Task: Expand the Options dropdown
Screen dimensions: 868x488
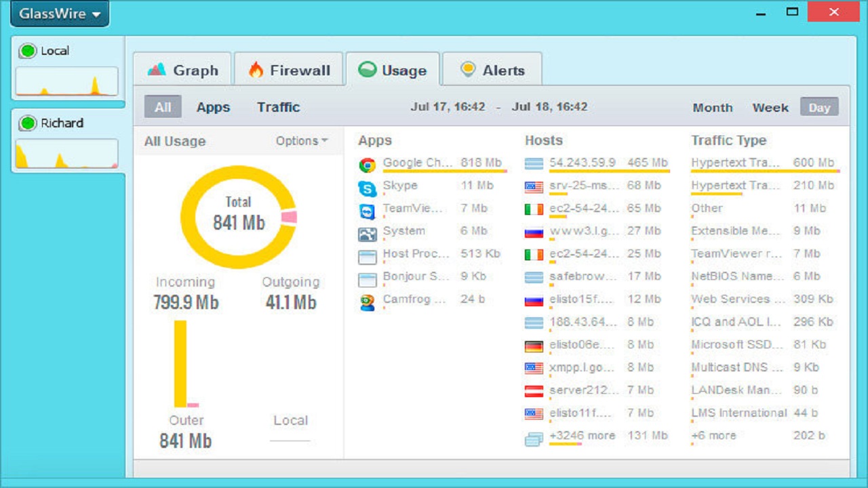Action: (302, 141)
